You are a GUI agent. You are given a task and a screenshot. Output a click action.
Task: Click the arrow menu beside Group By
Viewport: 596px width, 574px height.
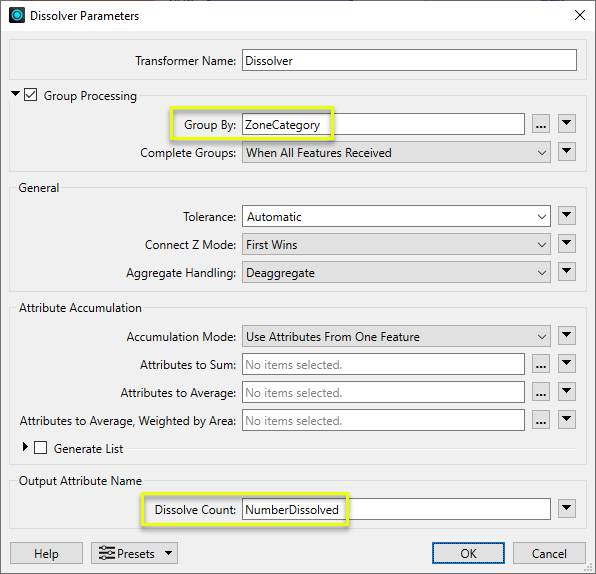[567, 124]
